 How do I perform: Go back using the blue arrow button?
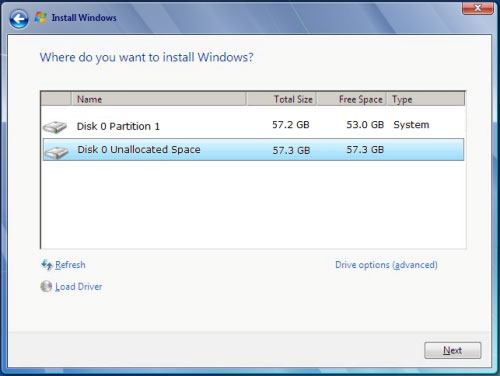point(19,19)
